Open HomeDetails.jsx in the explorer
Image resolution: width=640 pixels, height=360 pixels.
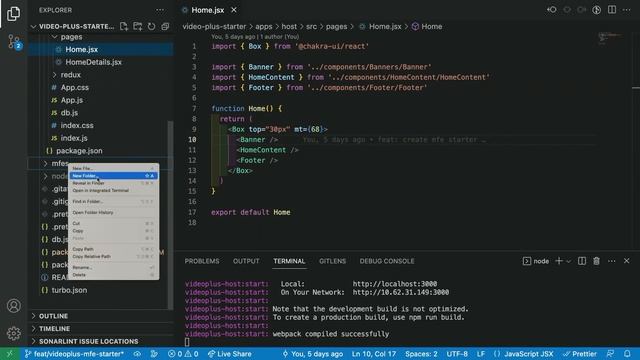point(93,62)
